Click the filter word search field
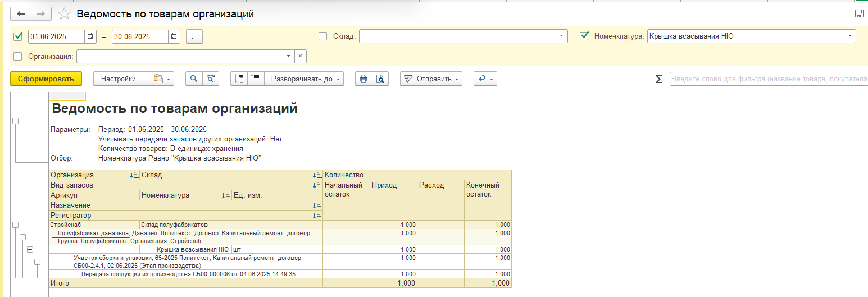The height and width of the screenshot is (297, 868). point(767,79)
